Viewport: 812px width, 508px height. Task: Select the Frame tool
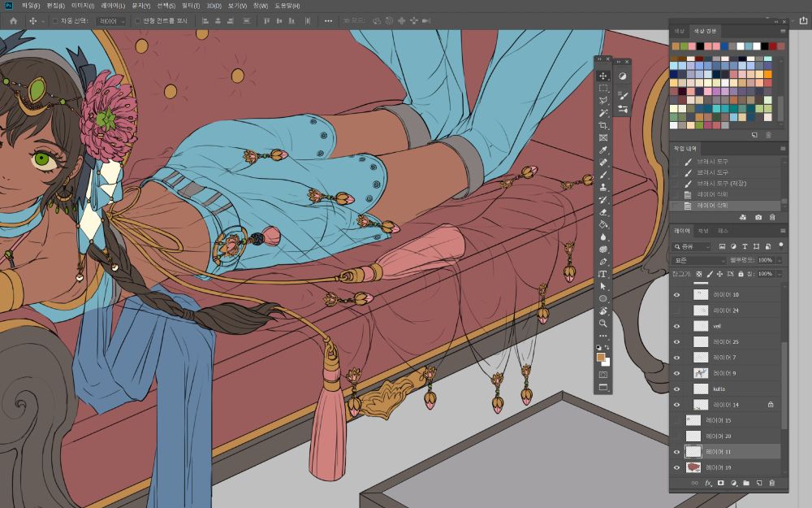[x=603, y=138]
